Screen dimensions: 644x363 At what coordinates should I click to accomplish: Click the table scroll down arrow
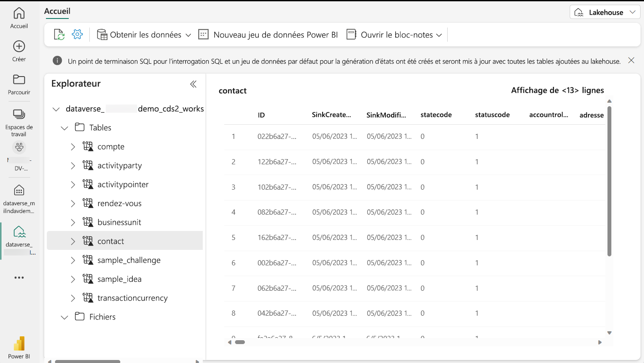pos(609,333)
